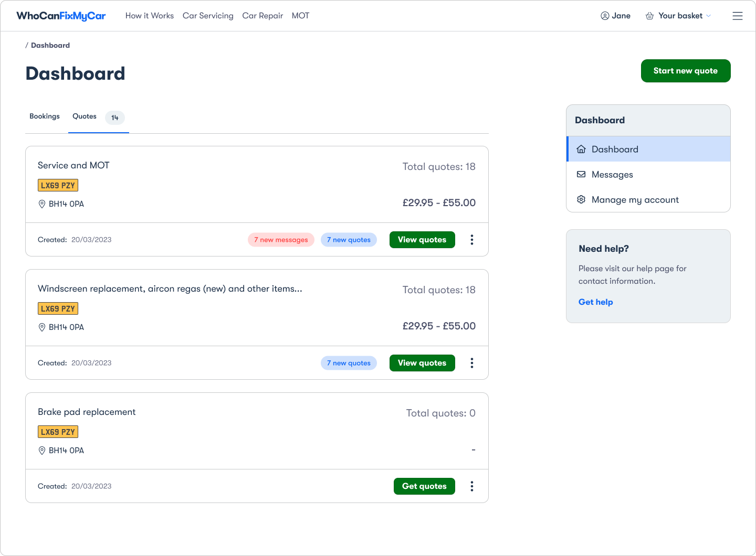Click the location pin beside BH14 0PA
The width and height of the screenshot is (756, 556).
42,204
